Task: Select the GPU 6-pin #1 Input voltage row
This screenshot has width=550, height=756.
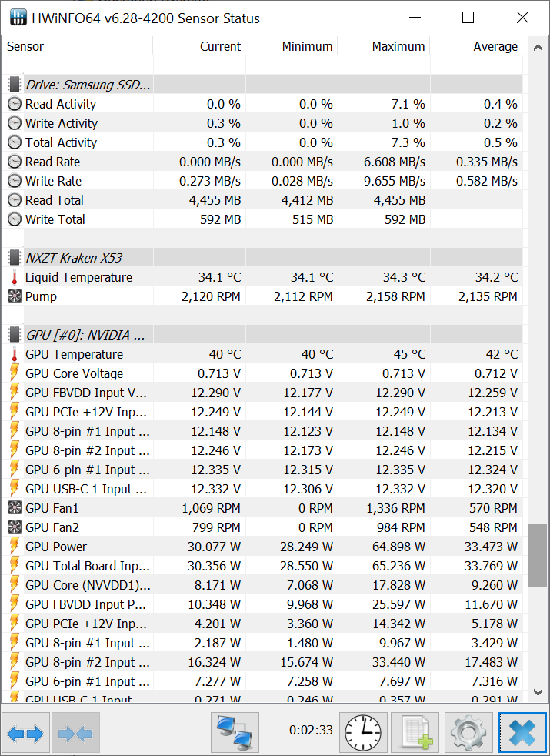Action: point(262,470)
